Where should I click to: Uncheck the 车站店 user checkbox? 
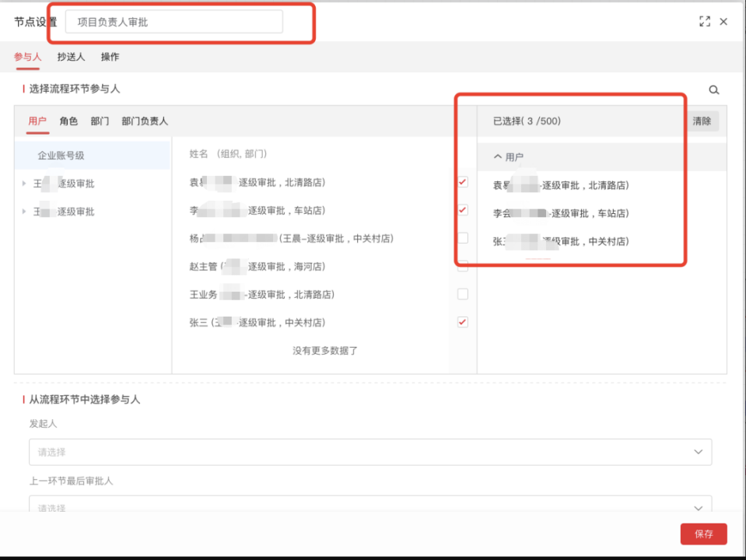point(462,210)
